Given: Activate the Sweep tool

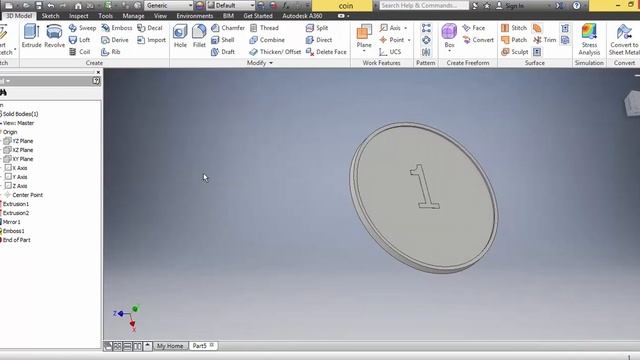Looking at the screenshot, I should tap(82, 28).
